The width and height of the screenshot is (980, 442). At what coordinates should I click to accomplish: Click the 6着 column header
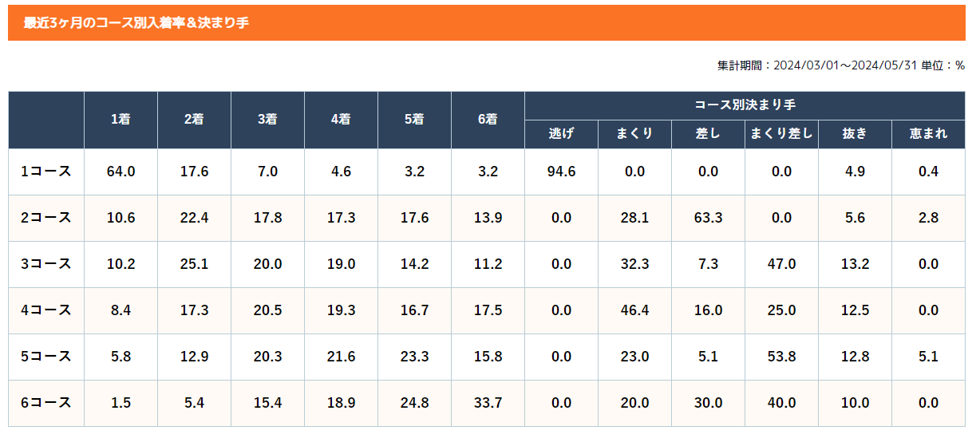(x=488, y=120)
